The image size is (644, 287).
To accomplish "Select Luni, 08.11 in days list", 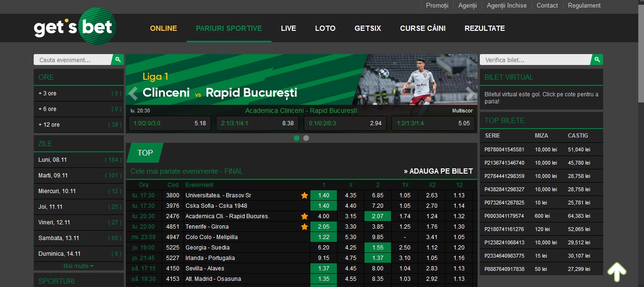I will pos(79,160).
